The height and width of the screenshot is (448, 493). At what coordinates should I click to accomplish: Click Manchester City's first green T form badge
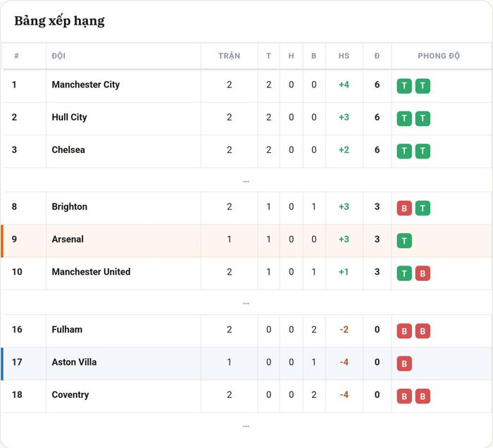click(x=404, y=86)
